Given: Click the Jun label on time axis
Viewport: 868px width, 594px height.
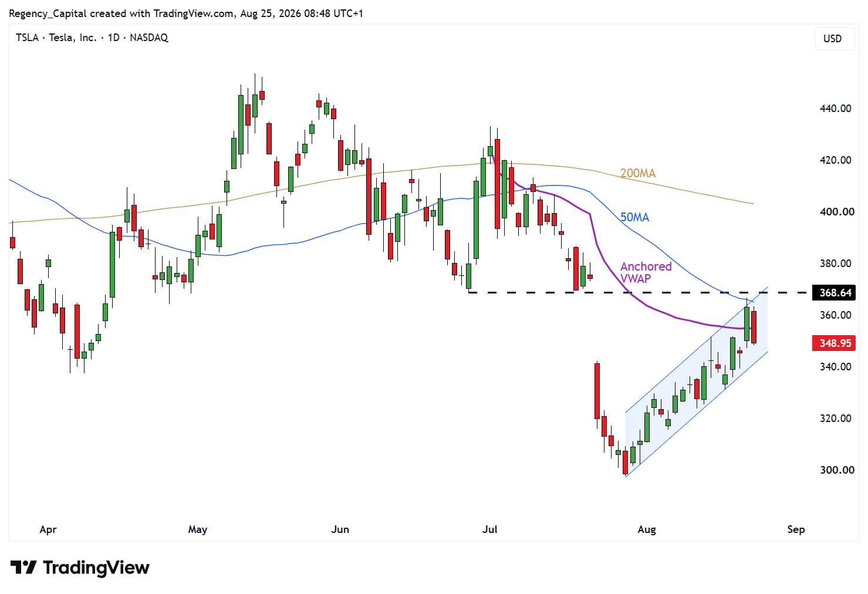Looking at the screenshot, I should 340,529.
